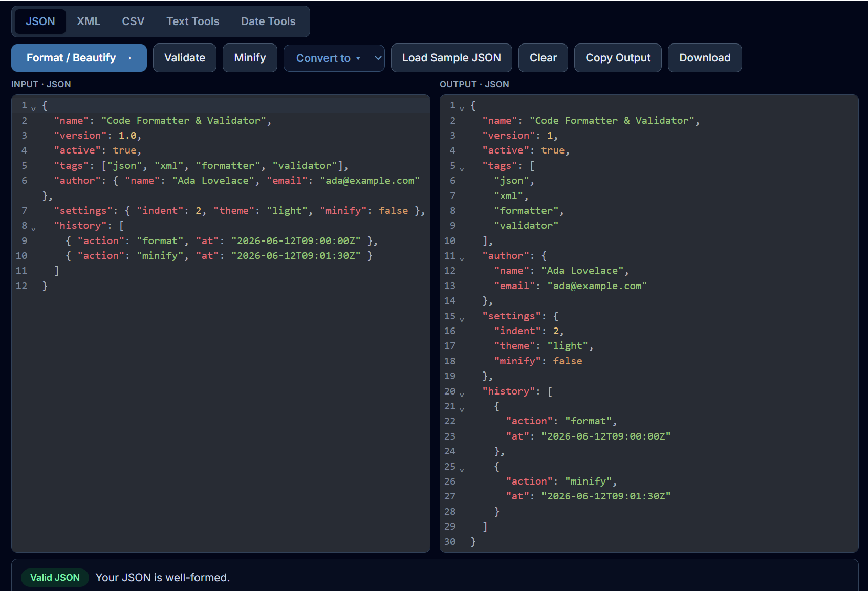Clear the editor content
Image resolution: width=868 pixels, height=591 pixels.
point(543,58)
